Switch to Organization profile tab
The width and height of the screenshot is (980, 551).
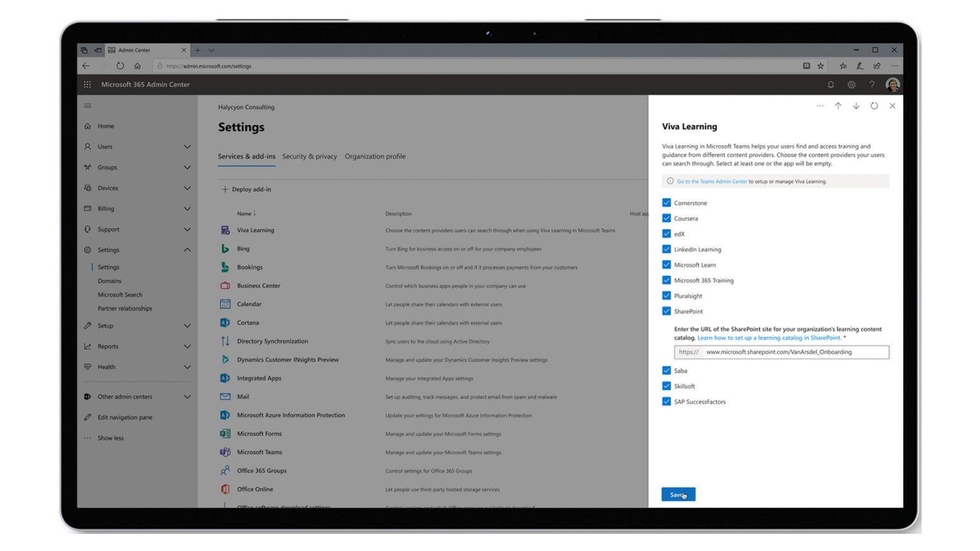click(x=375, y=156)
